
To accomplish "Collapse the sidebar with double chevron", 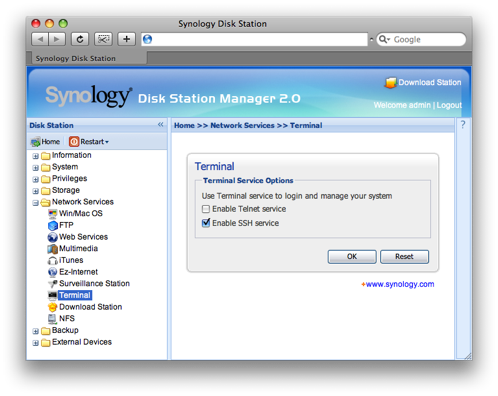I will (160, 125).
